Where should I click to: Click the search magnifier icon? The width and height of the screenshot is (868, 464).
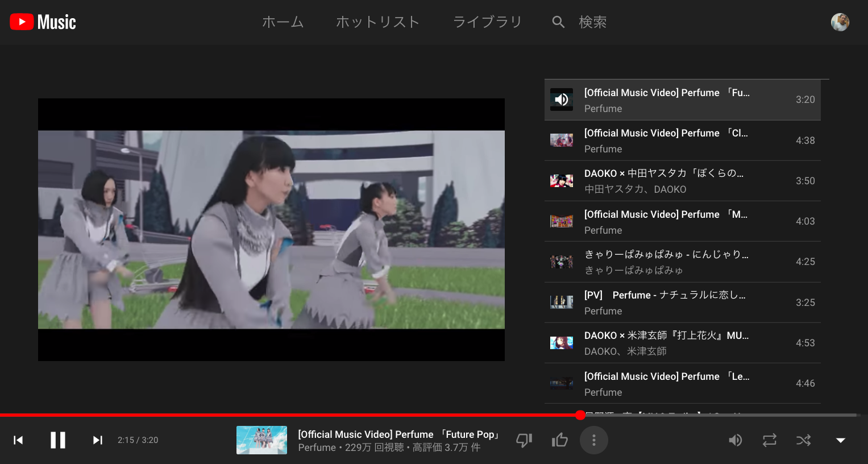click(558, 22)
